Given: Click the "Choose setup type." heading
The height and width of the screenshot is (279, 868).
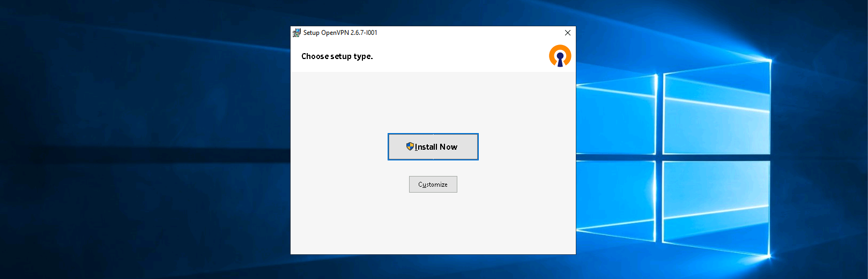Looking at the screenshot, I should tap(337, 56).
